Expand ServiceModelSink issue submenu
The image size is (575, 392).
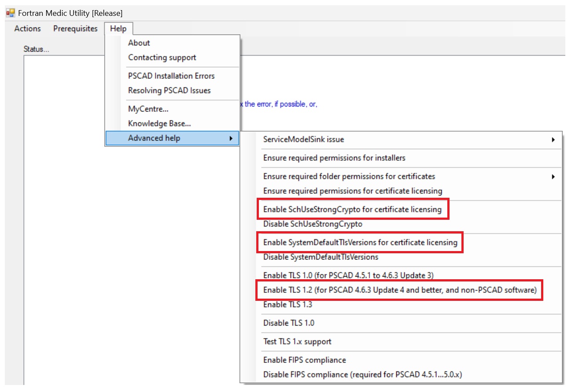click(x=553, y=140)
